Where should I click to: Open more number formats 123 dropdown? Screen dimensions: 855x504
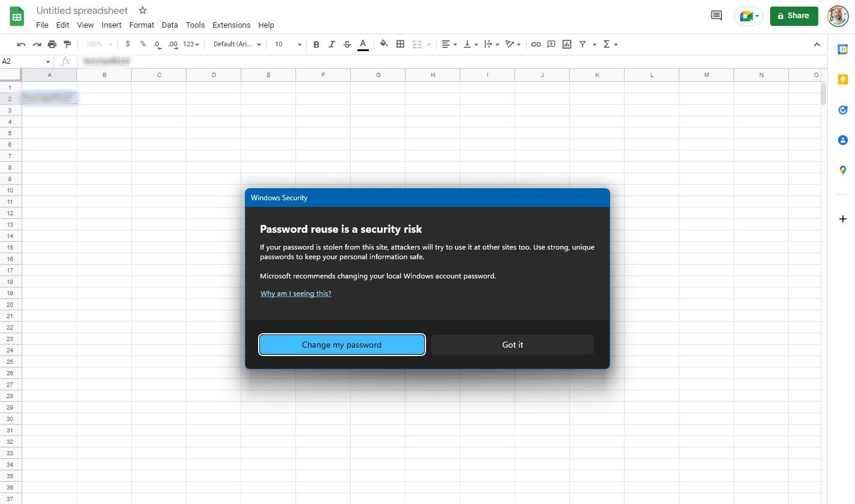coord(191,45)
